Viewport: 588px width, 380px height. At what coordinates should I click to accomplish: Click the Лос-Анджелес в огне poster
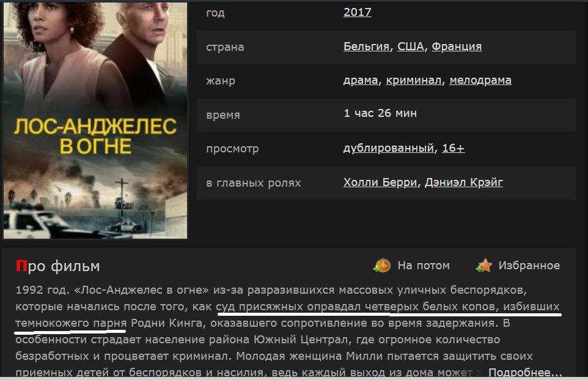[95, 120]
